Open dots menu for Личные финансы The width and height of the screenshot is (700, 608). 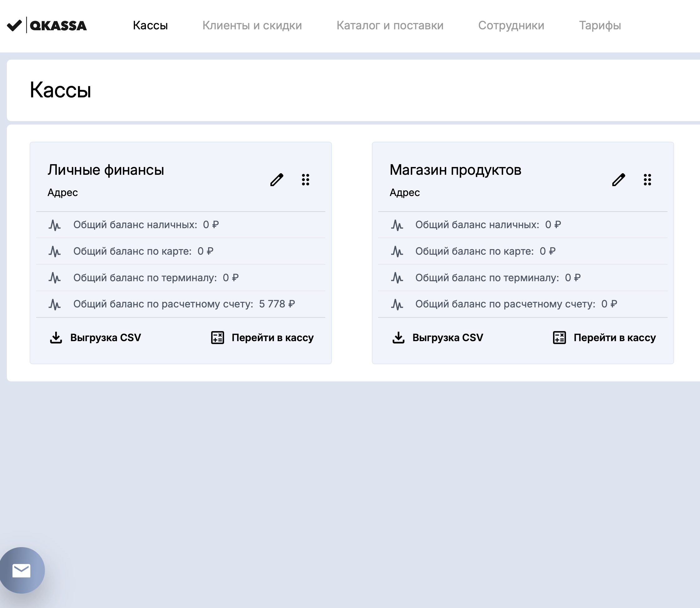pos(305,180)
